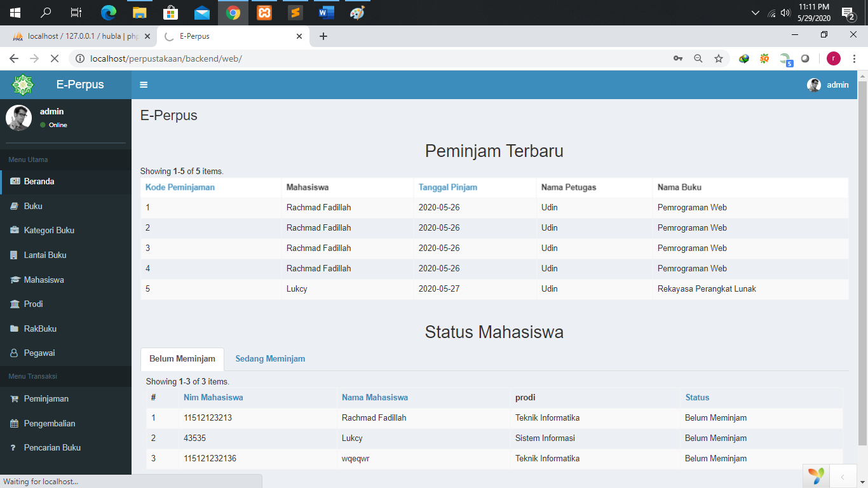
Task: Open the Beranda dashboard from the sidebar
Action: coord(15,180)
